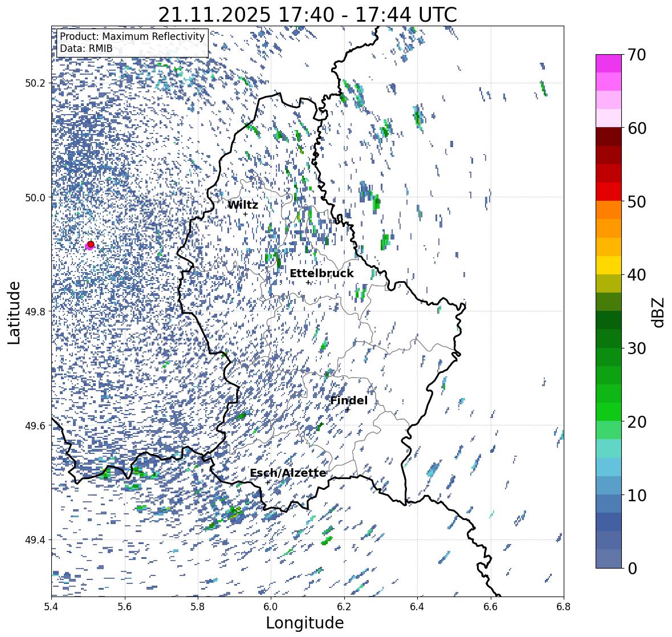Click longitude tick label 5.6
The image size is (672, 637).
[x=125, y=607]
